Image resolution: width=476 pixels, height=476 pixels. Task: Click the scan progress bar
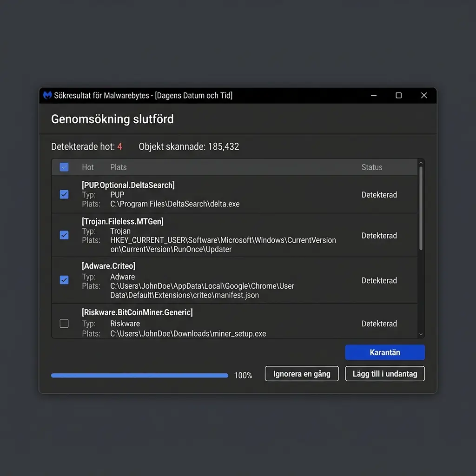point(139,376)
